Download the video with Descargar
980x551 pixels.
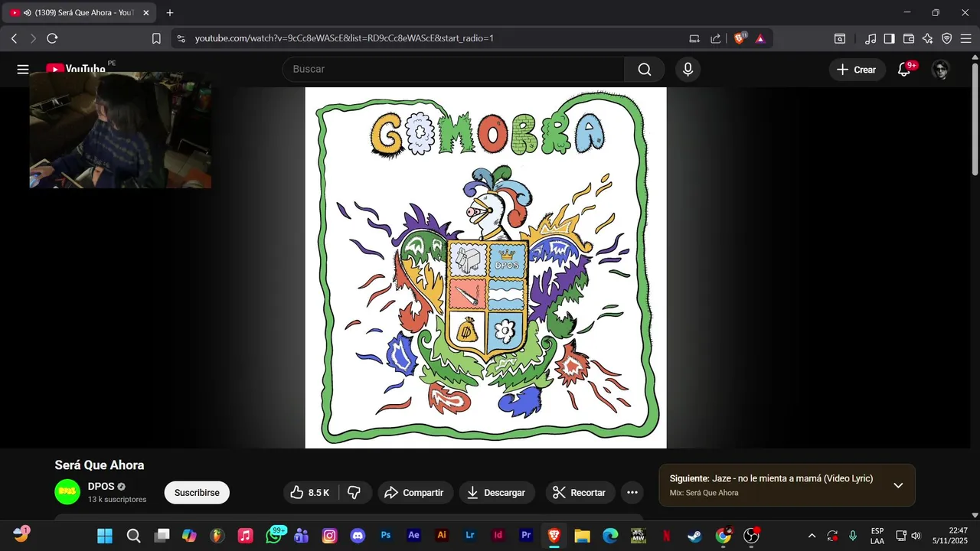[496, 493]
